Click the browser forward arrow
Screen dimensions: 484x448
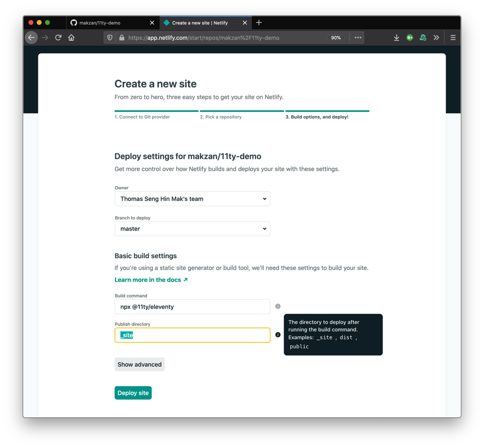click(45, 37)
